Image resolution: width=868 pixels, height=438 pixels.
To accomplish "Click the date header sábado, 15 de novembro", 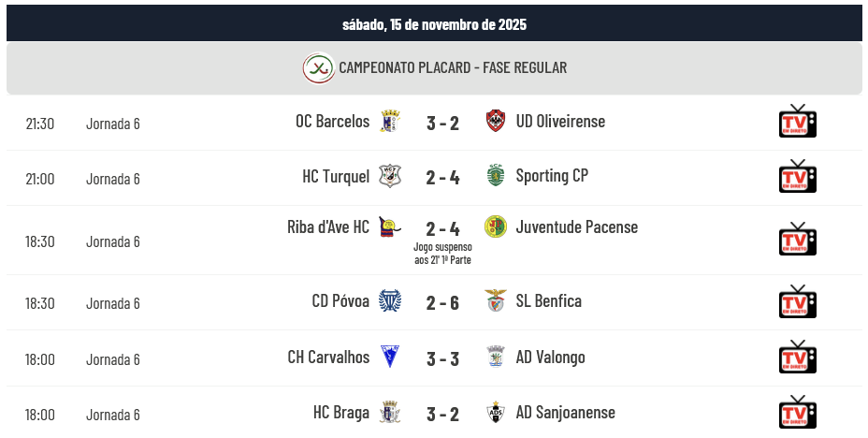I will click(x=434, y=24).
